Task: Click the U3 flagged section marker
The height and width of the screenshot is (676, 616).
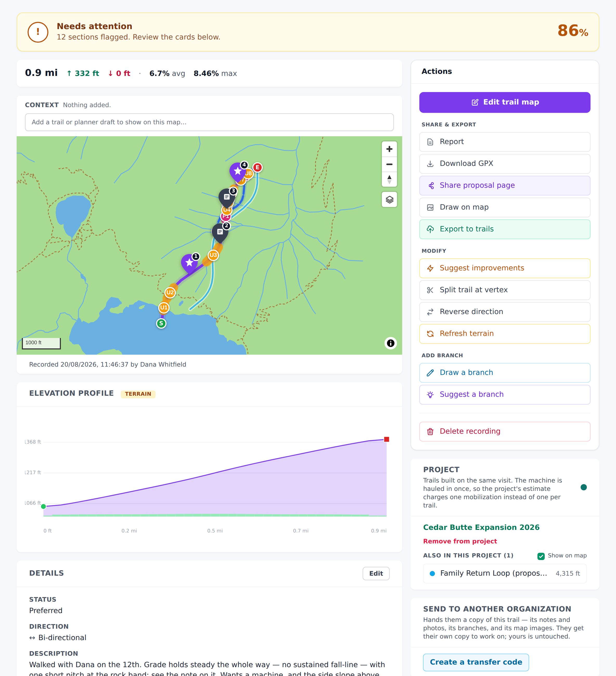Action: 213,255
